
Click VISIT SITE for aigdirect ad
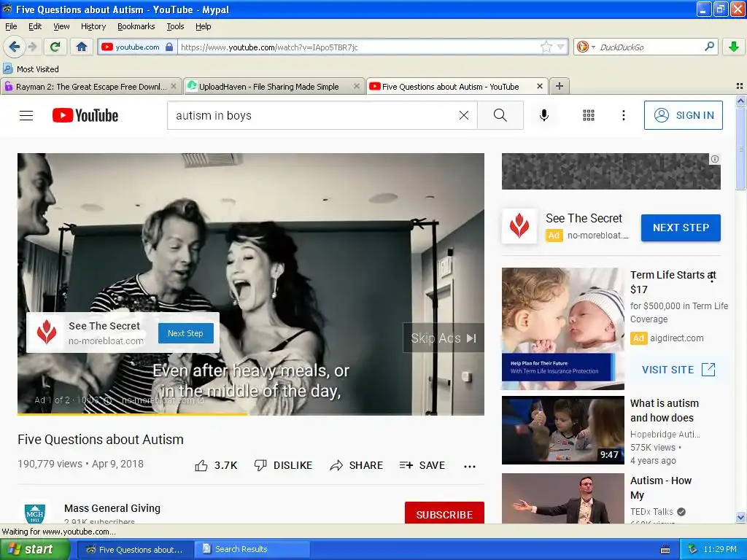tap(678, 370)
